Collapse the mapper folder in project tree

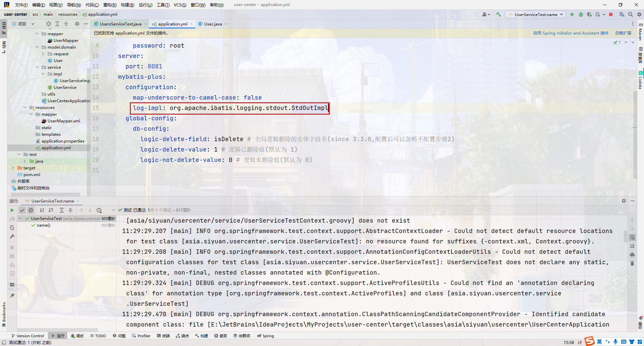click(37, 34)
